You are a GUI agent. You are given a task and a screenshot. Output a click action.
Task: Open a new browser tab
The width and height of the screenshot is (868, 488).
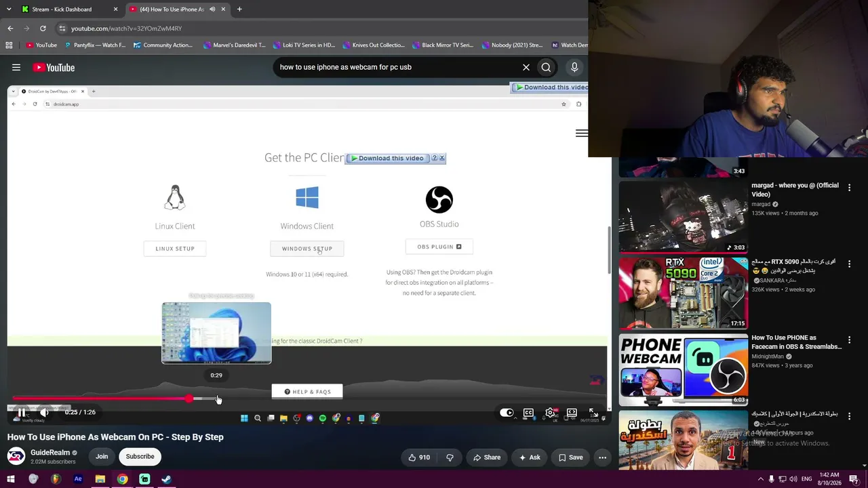[x=239, y=9]
